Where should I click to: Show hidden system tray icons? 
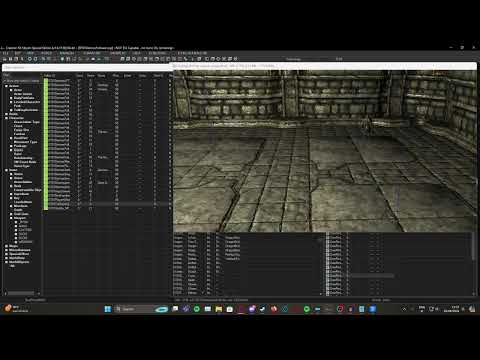point(404,309)
